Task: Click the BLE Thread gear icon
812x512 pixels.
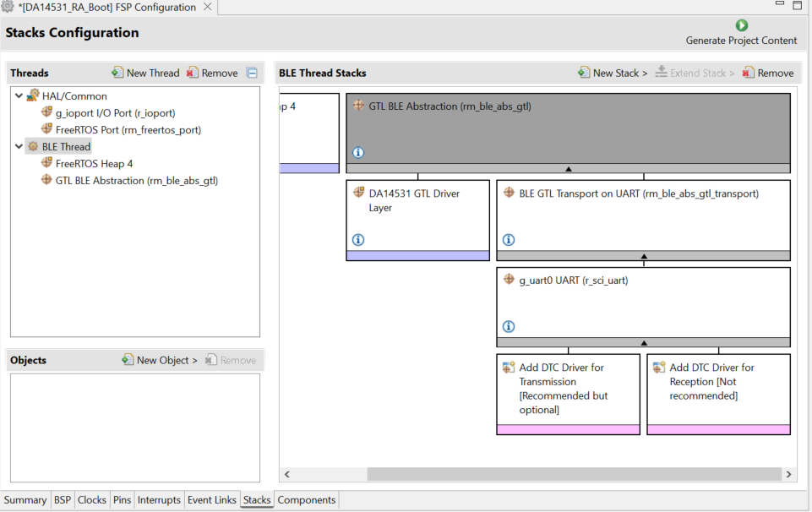Action: coord(33,146)
